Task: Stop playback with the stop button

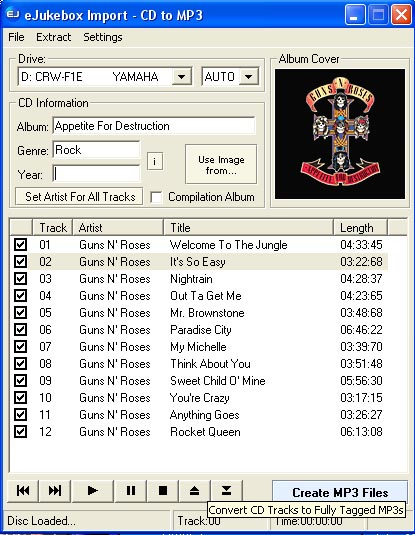Action: pyautogui.click(x=163, y=491)
